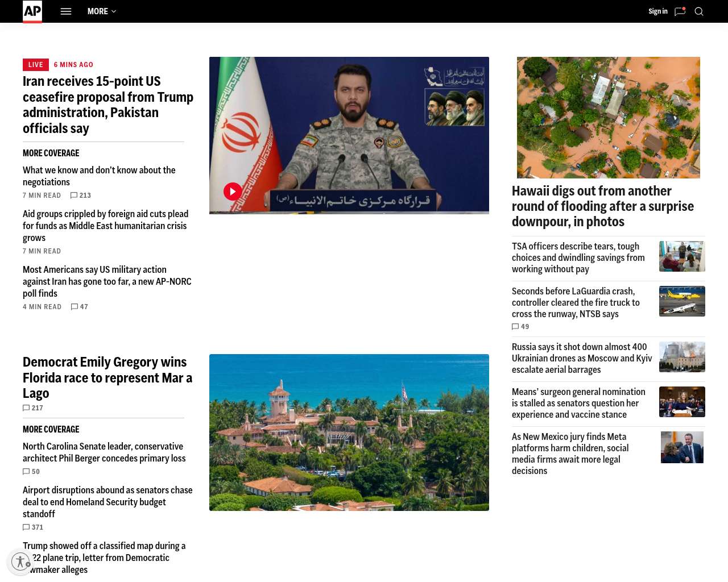
Task: Open New Mexico jury Meta platforms article
Action: (x=570, y=454)
